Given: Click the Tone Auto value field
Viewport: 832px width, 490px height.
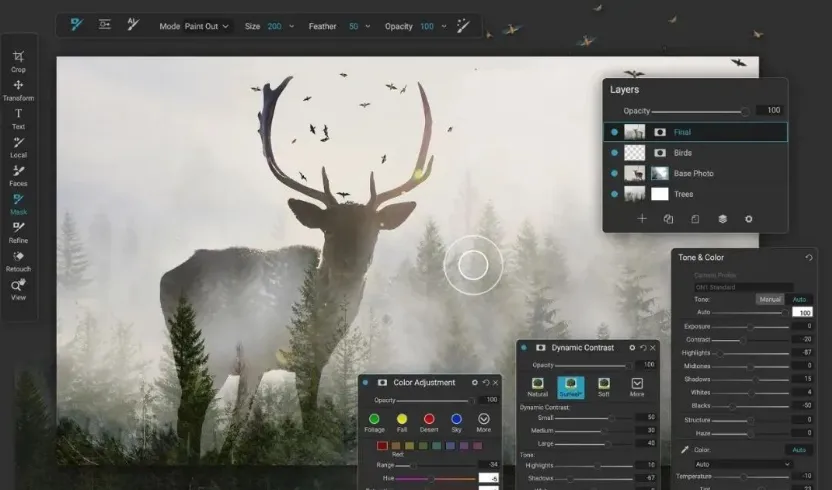Looking at the screenshot, I should pyautogui.click(x=802, y=312).
